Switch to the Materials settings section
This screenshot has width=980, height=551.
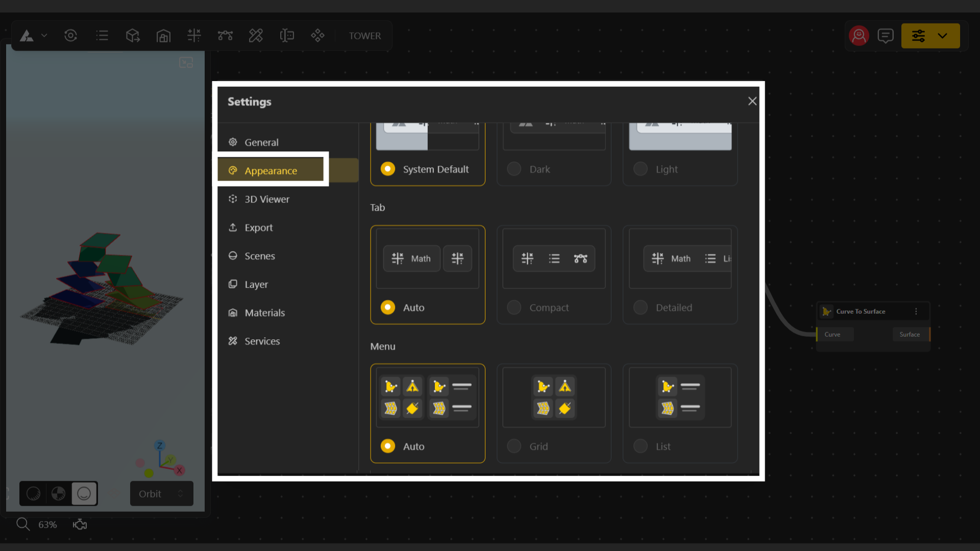[264, 313]
